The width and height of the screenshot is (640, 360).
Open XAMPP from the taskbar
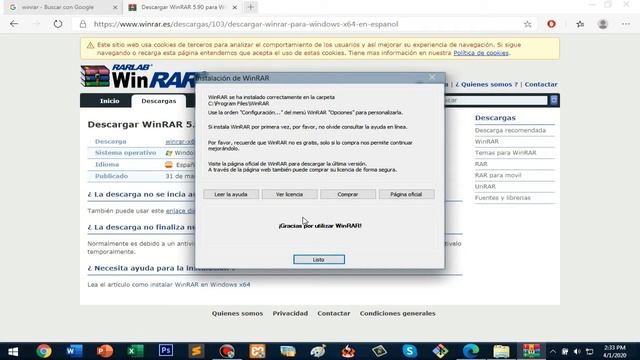(257, 351)
